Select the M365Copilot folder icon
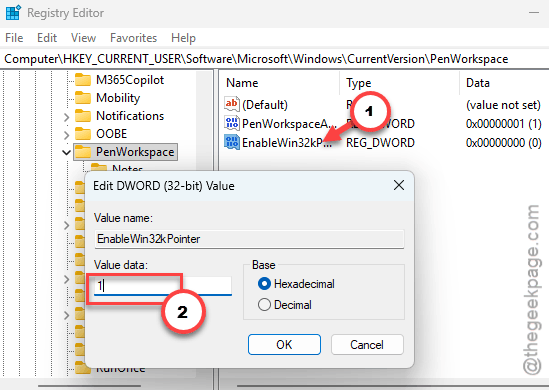549x390 pixels. point(83,80)
